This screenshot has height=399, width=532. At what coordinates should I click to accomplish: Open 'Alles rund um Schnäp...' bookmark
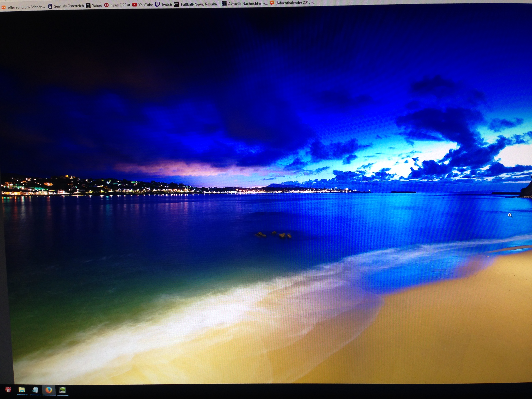(x=26, y=7)
